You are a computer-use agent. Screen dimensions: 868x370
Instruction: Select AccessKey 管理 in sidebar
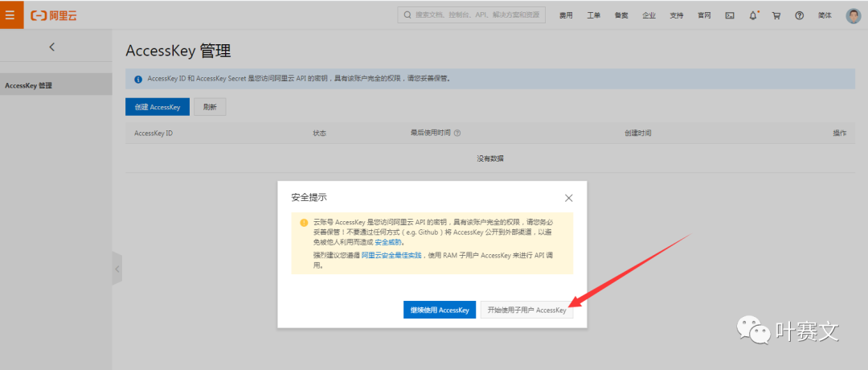coord(56,86)
